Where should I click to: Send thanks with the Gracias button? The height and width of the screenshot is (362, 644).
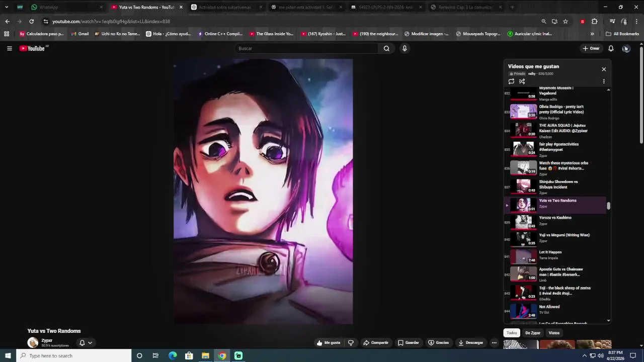pos(438,343)
